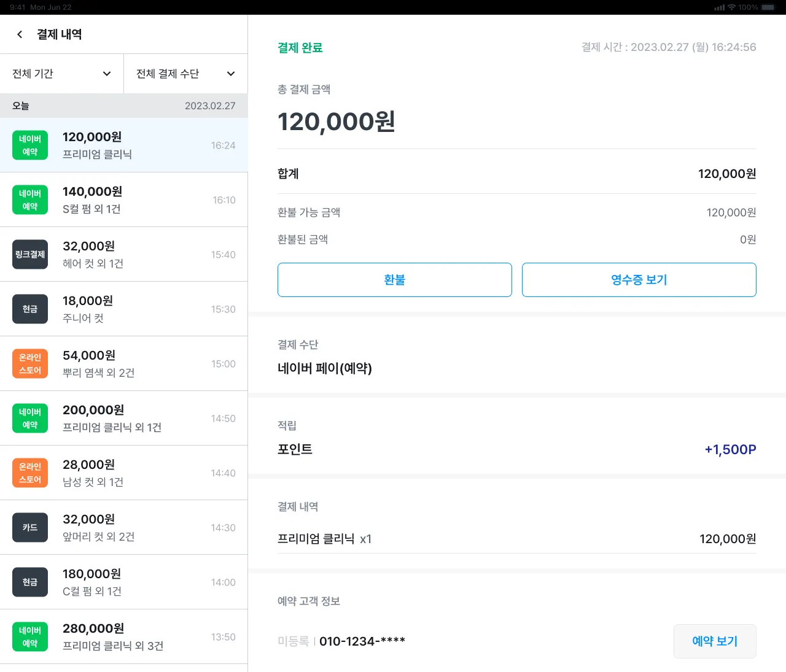Screen dimensions: 786x672
Task: Click online store badge on 54,000원 payment
Action: coord(30,364)
